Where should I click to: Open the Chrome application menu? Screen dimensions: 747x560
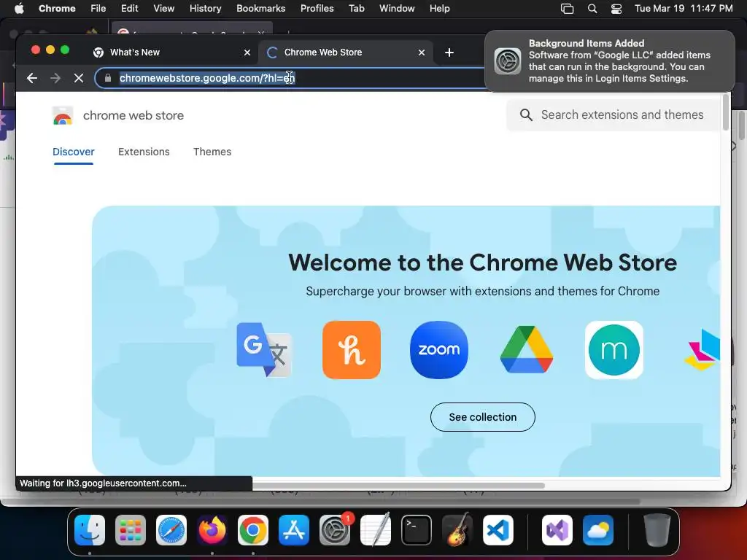(57, 9)
